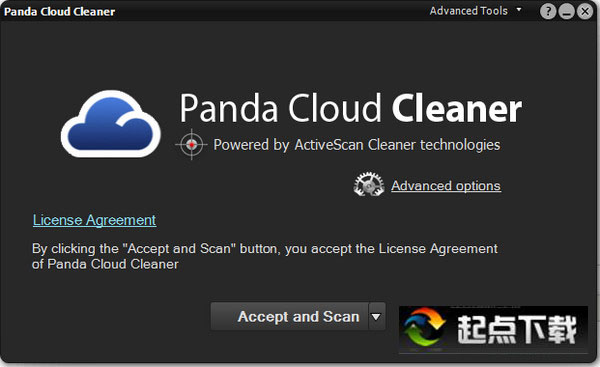Click the ActiveScan crosshair target icon
Image resolution: width=600 pixels, height=367 pixels.
tap(191, 145)
